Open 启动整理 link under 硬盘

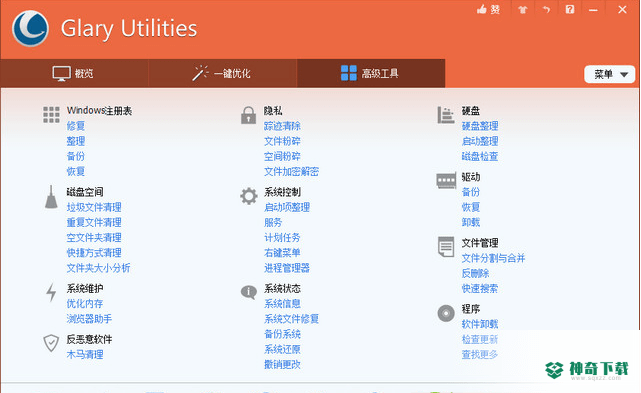pyautogui.click(x=480, y=141)
